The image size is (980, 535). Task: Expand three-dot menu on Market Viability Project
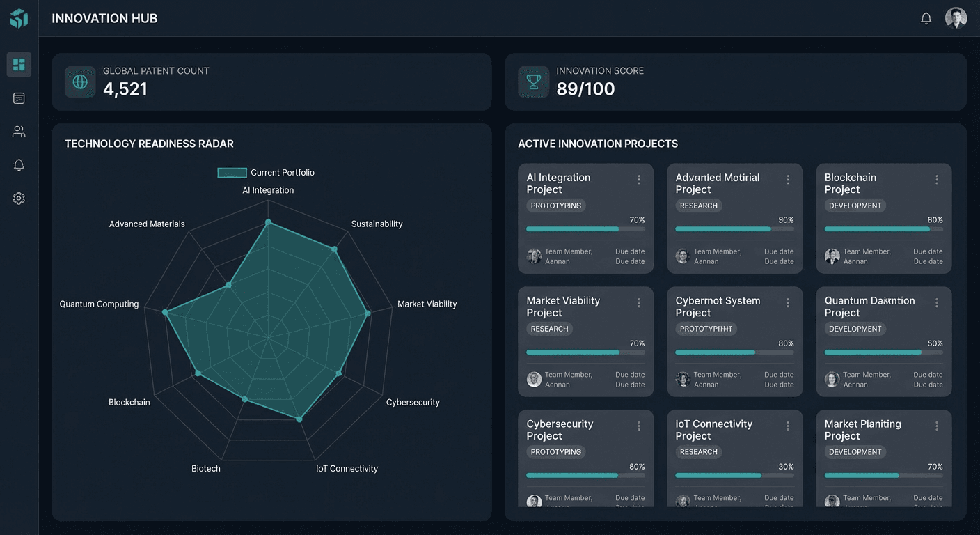point(638,303)
